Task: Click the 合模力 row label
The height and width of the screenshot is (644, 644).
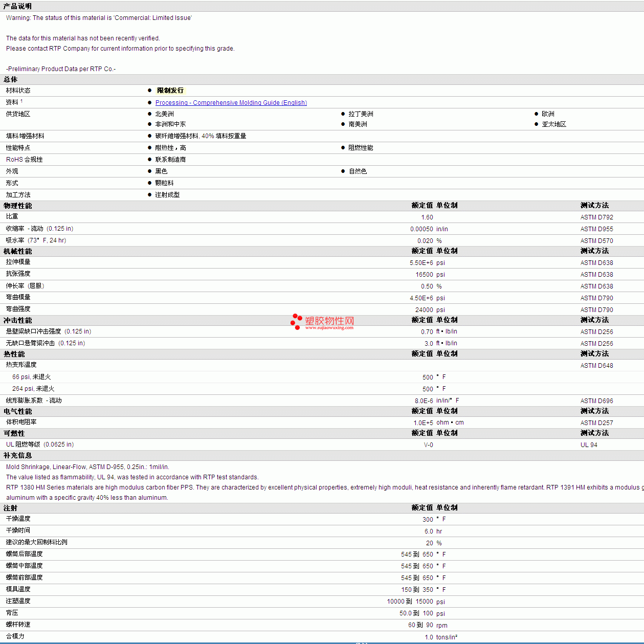Action: (15, 636)
